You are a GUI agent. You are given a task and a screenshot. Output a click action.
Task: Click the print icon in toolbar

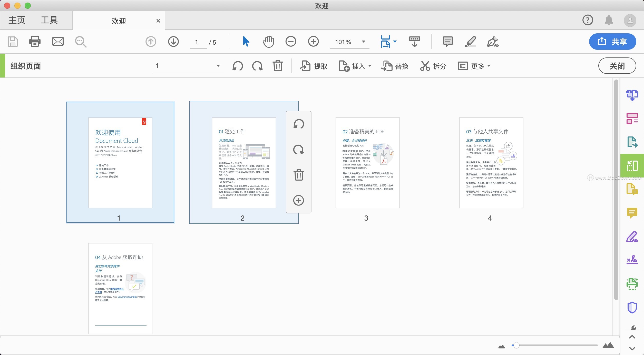pos(35,41)
